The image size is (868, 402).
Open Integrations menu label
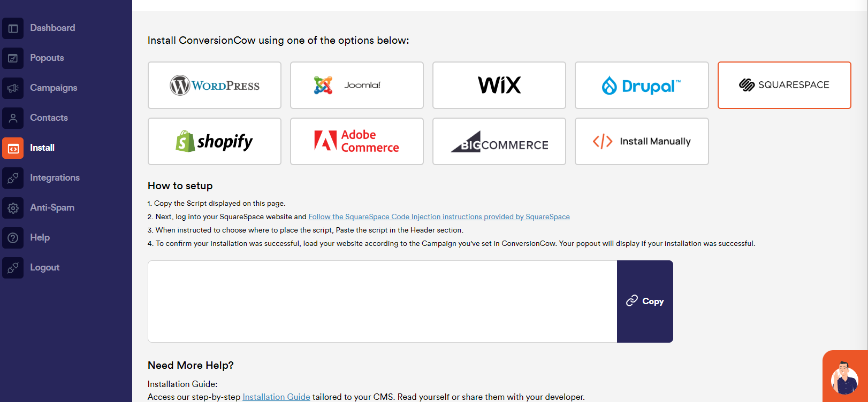tap(55, 177)
